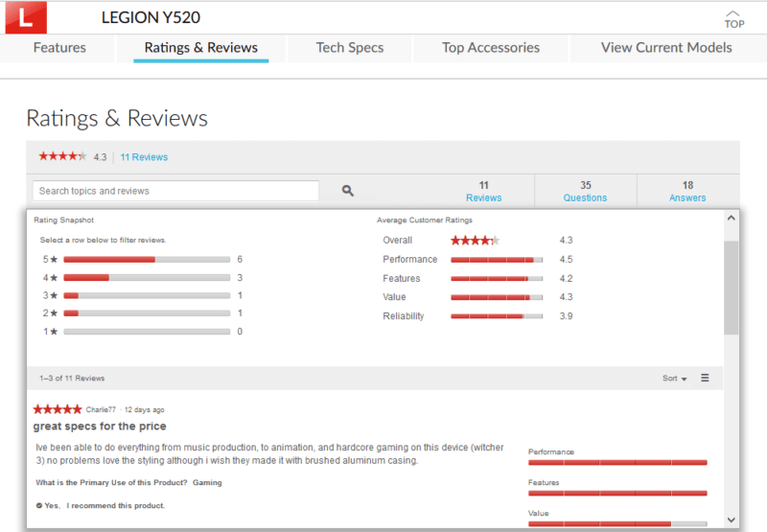Screen dimensions: 767x532
Task: Click header star rating icons next to 4.3
Action: point(62,156)
